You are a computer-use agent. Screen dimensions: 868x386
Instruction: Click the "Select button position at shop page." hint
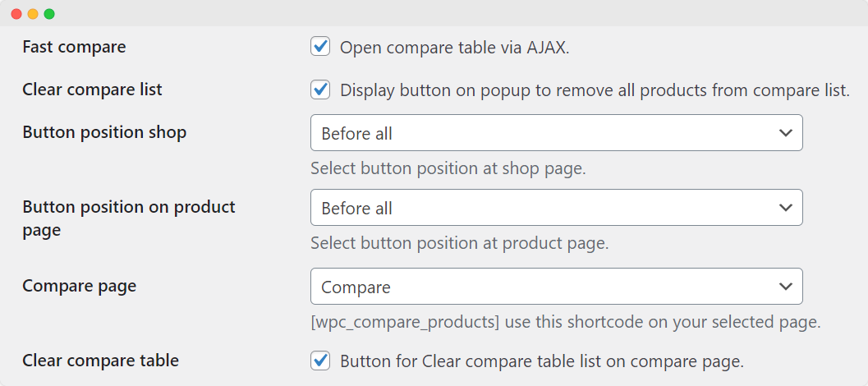click(x=448, y=168)
